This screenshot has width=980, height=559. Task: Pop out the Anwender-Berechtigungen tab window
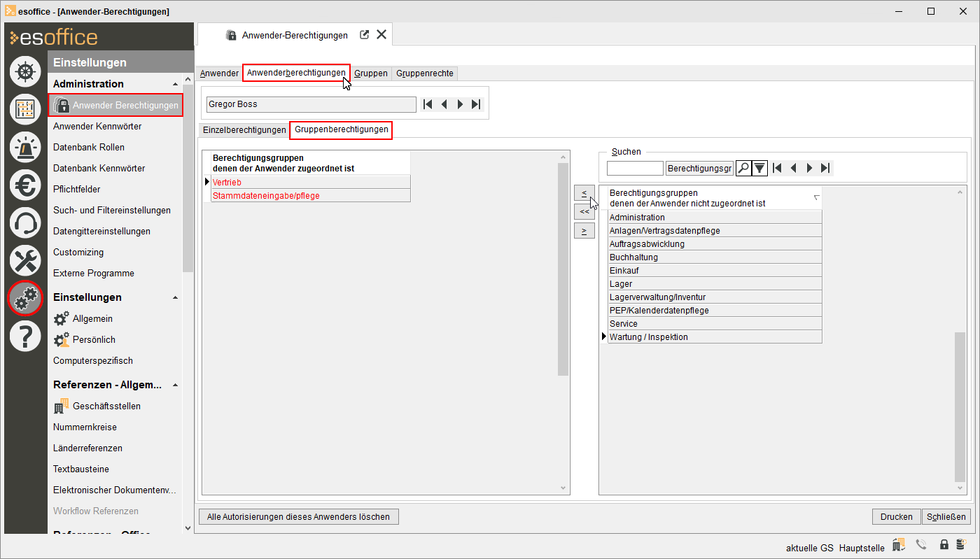[365, 35]
